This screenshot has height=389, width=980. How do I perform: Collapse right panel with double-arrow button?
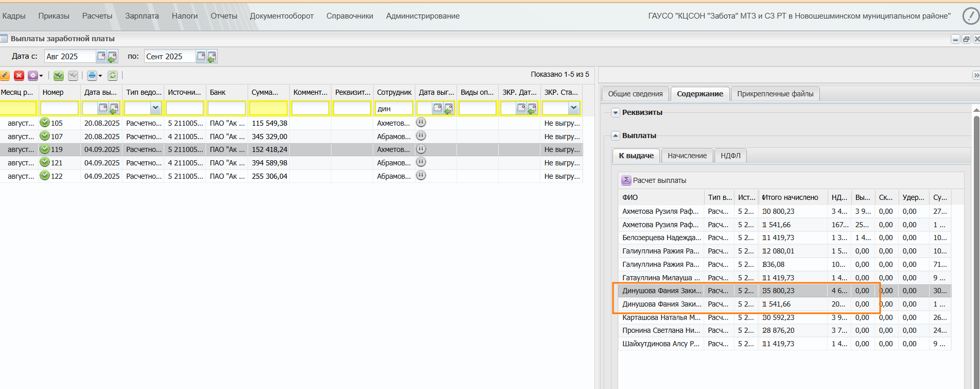point(976,75)
